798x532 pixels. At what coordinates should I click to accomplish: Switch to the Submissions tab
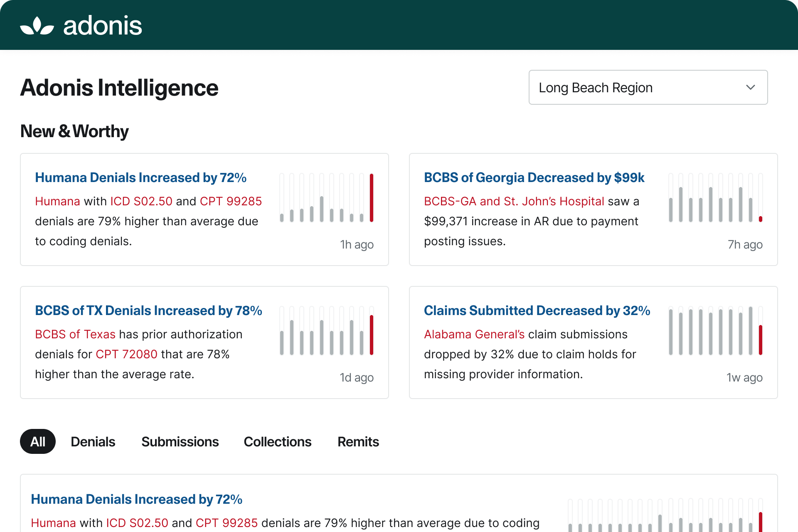point(180,441)
